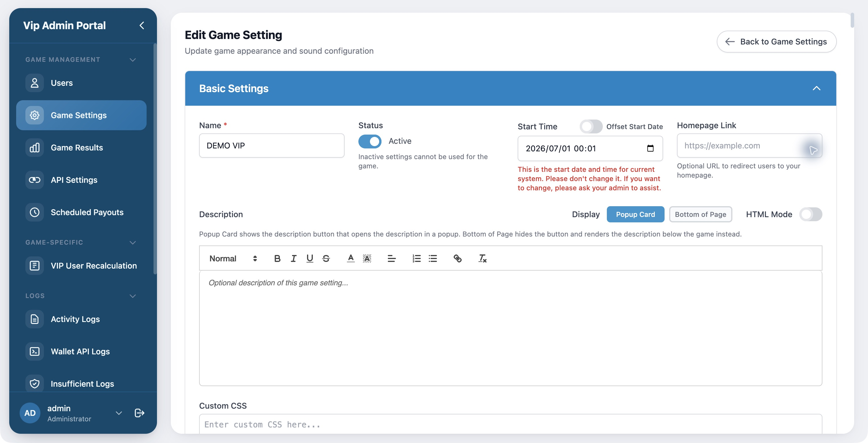Collapse the Basic Settings panel

click(x=816, y=88)
